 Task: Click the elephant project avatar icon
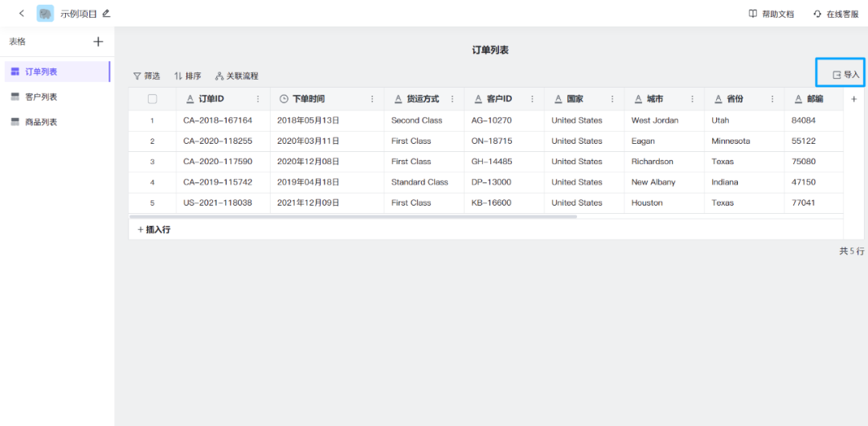45,14
